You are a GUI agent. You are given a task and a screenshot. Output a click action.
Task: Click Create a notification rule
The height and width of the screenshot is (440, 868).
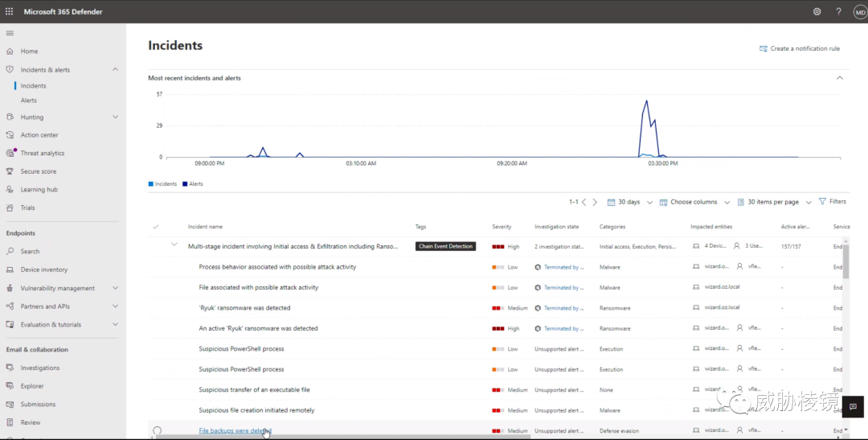coord(800,49)
